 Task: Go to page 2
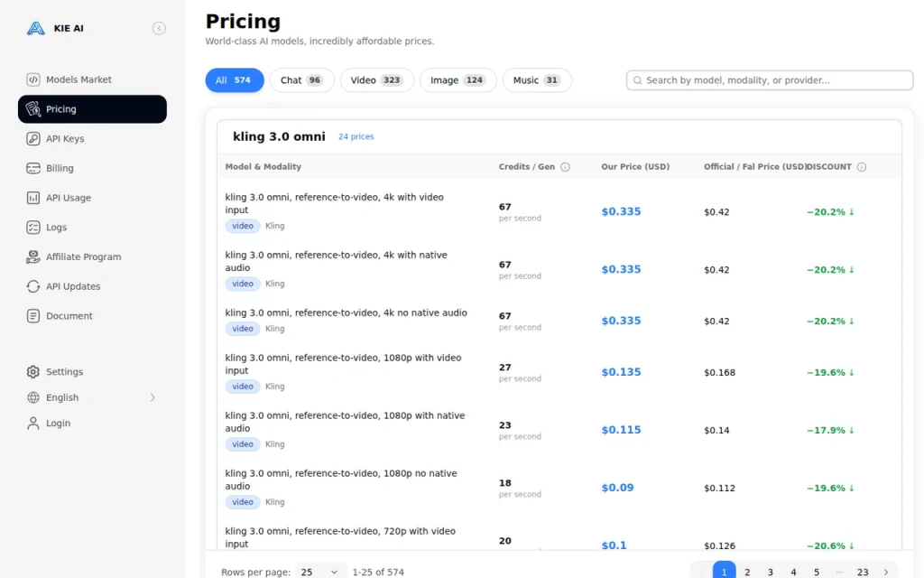[746, 572]
